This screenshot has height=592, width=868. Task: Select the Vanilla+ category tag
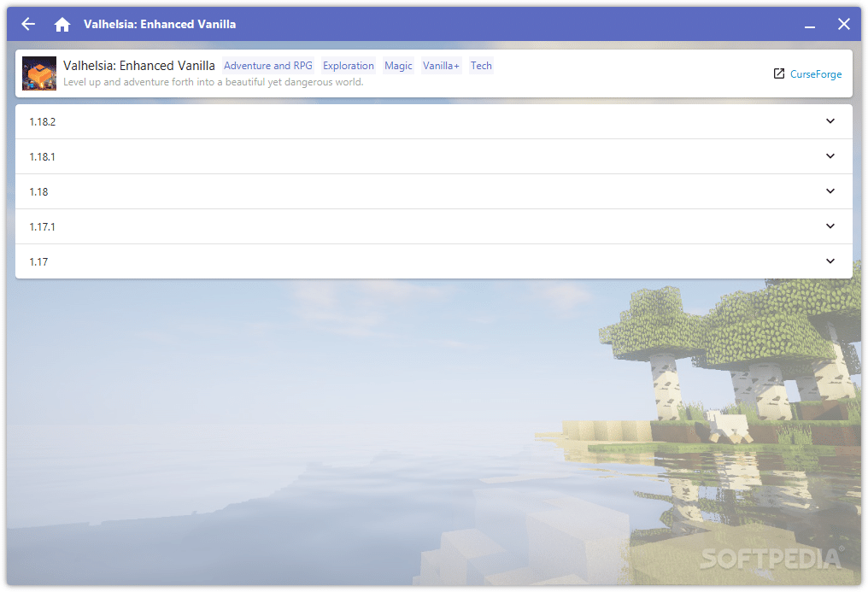click(441, 66)
